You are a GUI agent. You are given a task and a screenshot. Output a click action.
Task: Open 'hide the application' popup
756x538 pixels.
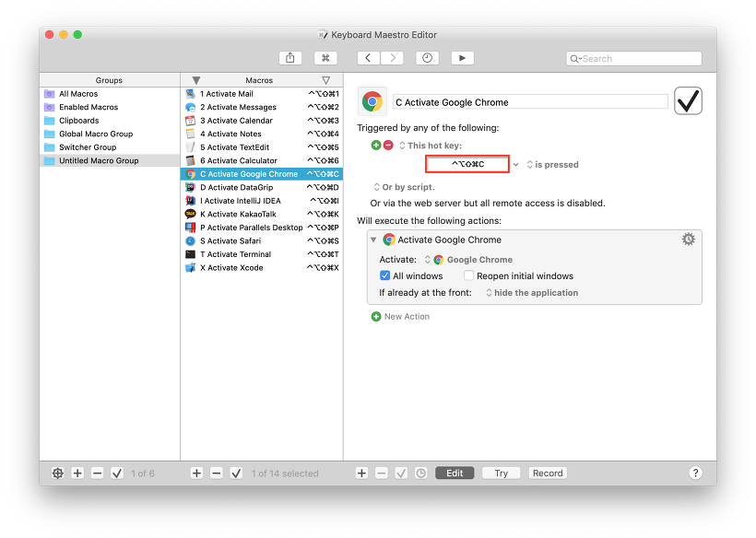(532, 293)
